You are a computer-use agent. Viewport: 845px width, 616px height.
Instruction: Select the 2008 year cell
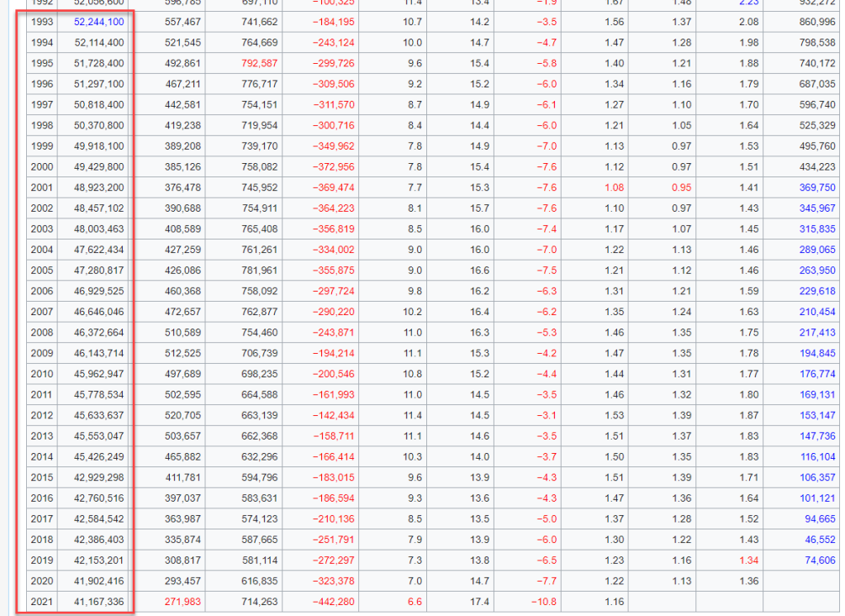[x=42, y=333]
